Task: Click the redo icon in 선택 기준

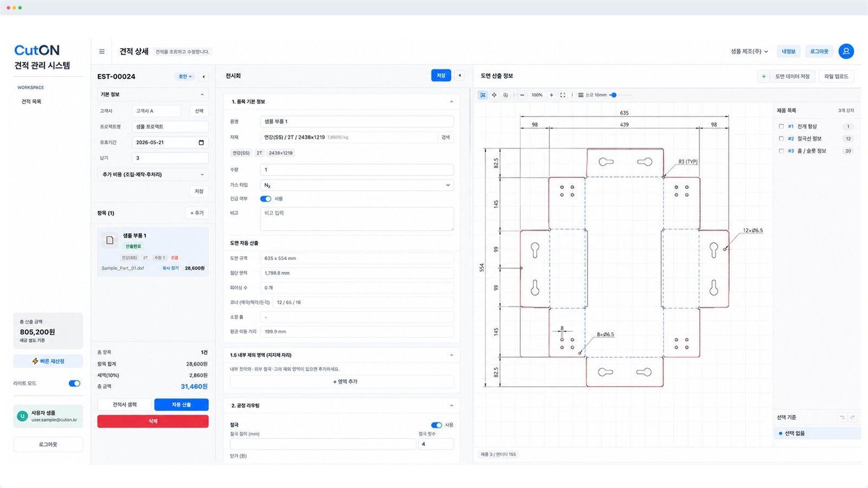Action: pyautogui.click(x=852, y=417)
